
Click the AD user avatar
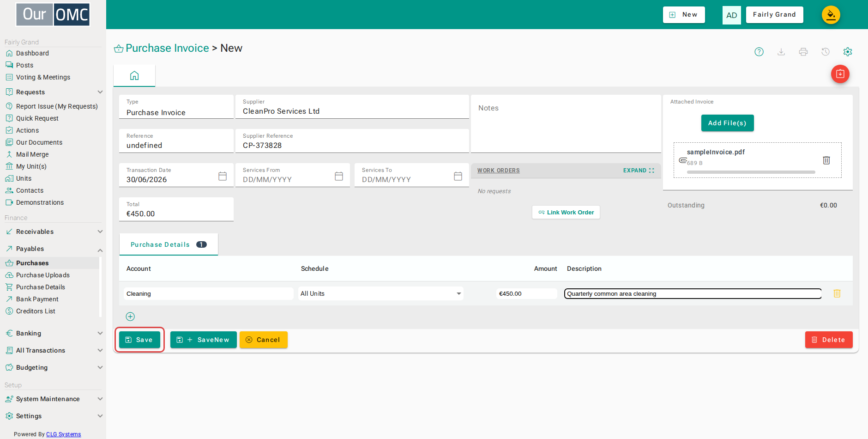pyautogui.click(x=732, y=15)
